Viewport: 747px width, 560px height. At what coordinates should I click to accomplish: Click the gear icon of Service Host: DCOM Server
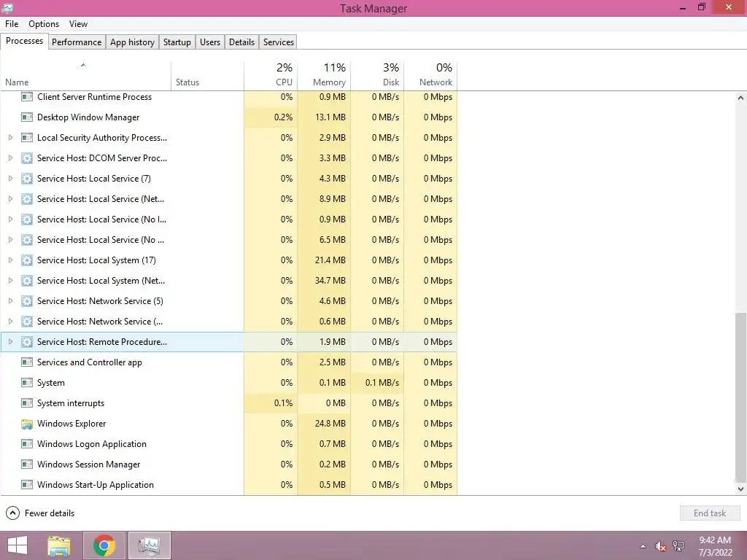27,158
